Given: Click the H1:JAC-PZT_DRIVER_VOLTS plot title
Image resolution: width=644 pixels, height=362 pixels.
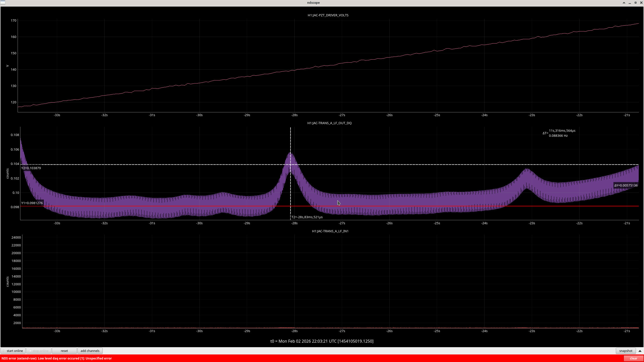Looking at the screenshot, I should pyautogui.click(x=328, y=15).
